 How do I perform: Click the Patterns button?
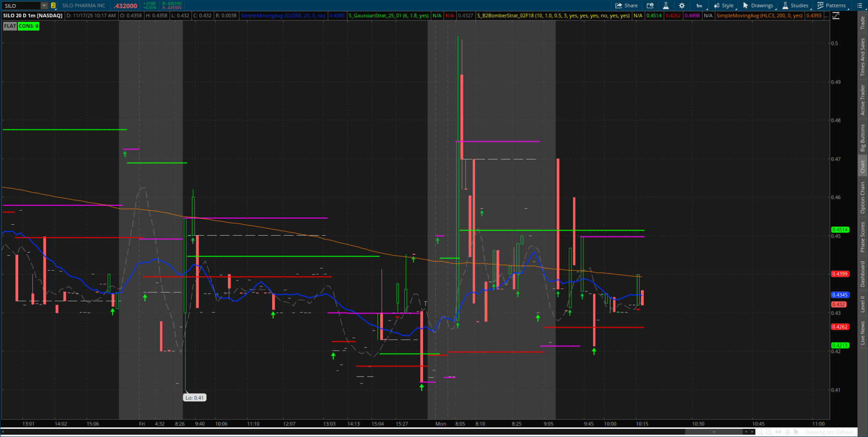[831, 5]
